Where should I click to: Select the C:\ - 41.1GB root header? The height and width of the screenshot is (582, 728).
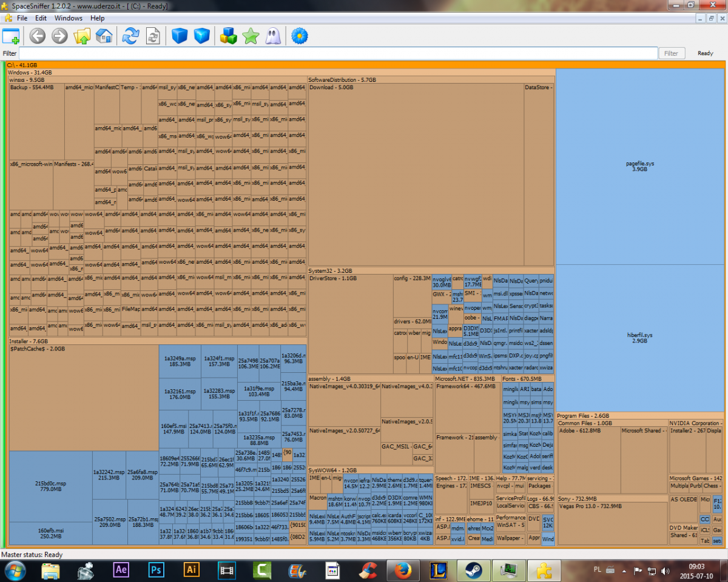tap(366, 65)
